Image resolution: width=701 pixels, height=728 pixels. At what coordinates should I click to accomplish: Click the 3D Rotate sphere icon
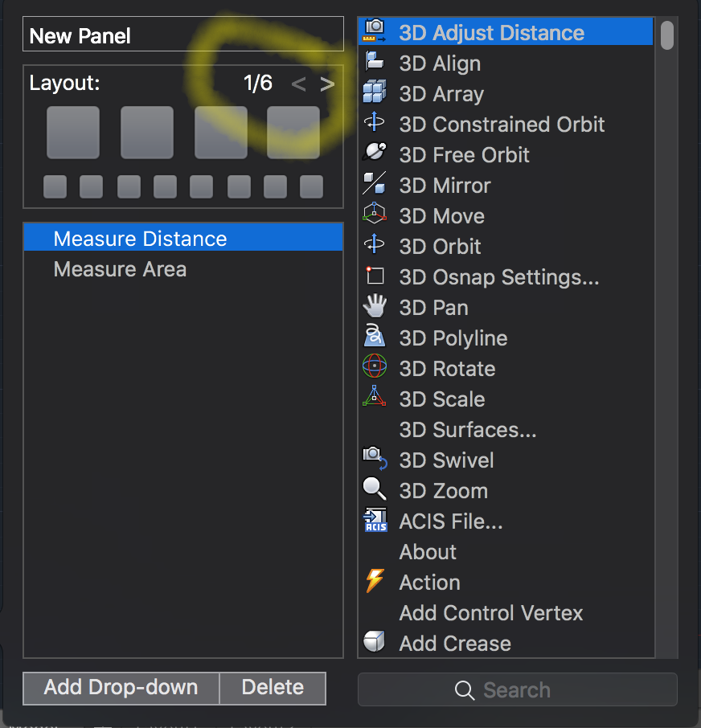tap(375, 368)
